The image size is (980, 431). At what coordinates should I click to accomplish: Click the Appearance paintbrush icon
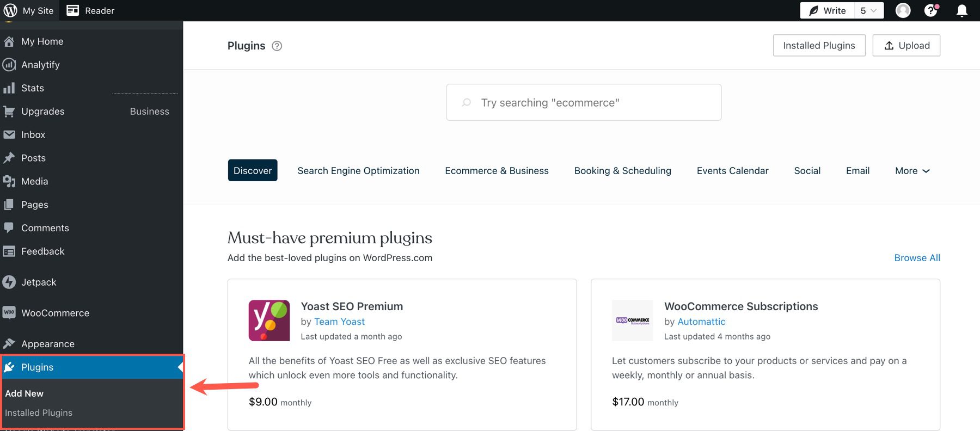(x=10, y=343)
